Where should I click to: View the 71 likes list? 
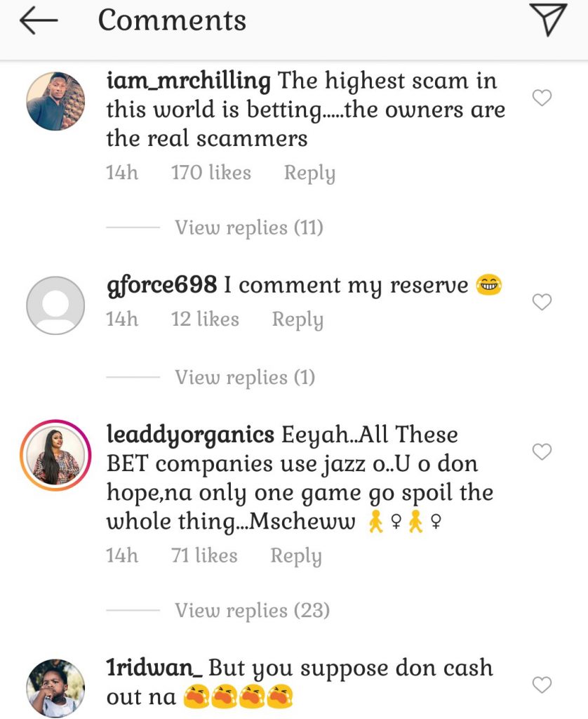tap(204, 556)
